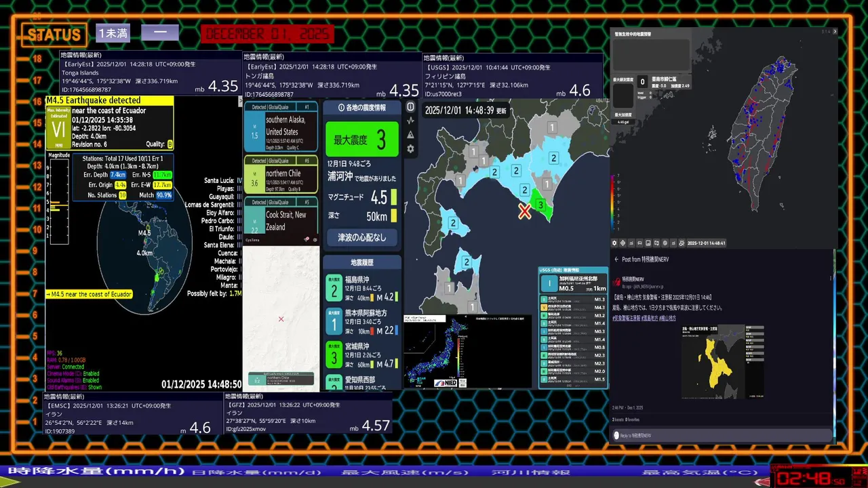Click the DECEMBER 01 2025 date banner
868x488 pixels.
(267, 34)
